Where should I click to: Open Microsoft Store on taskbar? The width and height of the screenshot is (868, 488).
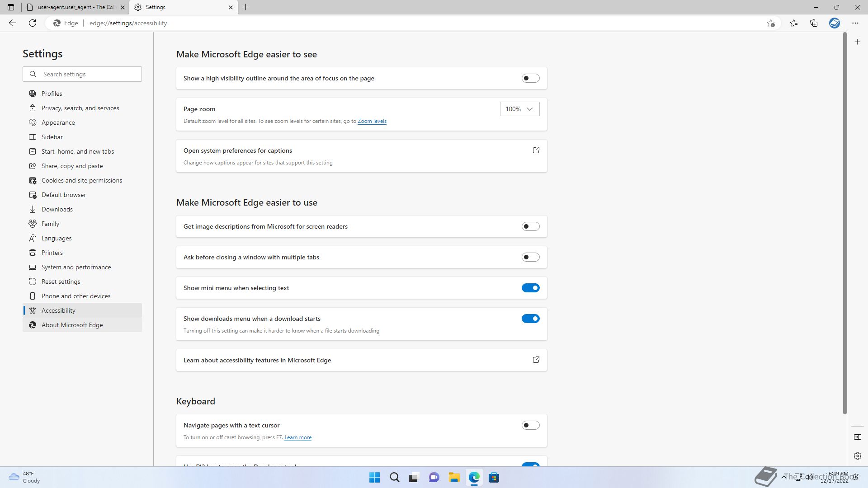494,478
